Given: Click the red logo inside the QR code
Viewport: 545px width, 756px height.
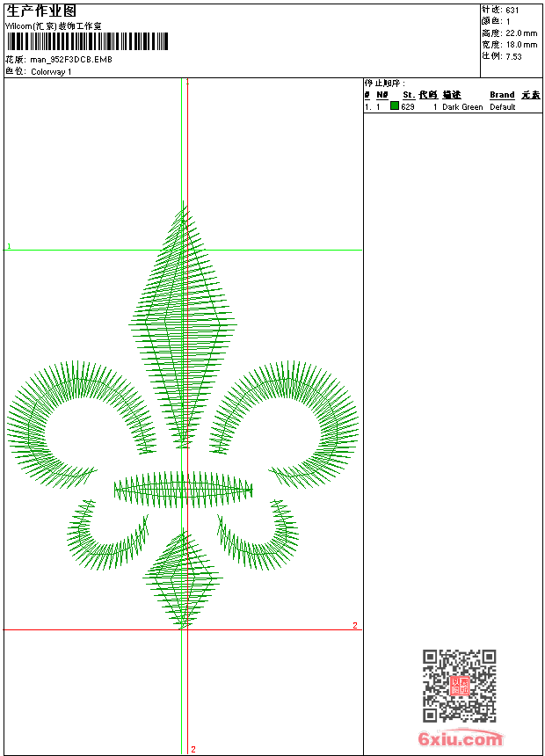Looking at the screenshot, I should point(459,686).
